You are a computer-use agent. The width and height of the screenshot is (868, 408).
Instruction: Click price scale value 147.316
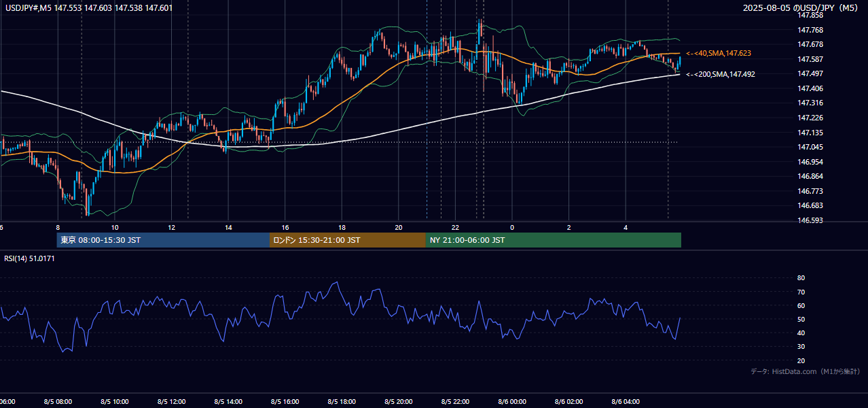pos(811,103)
